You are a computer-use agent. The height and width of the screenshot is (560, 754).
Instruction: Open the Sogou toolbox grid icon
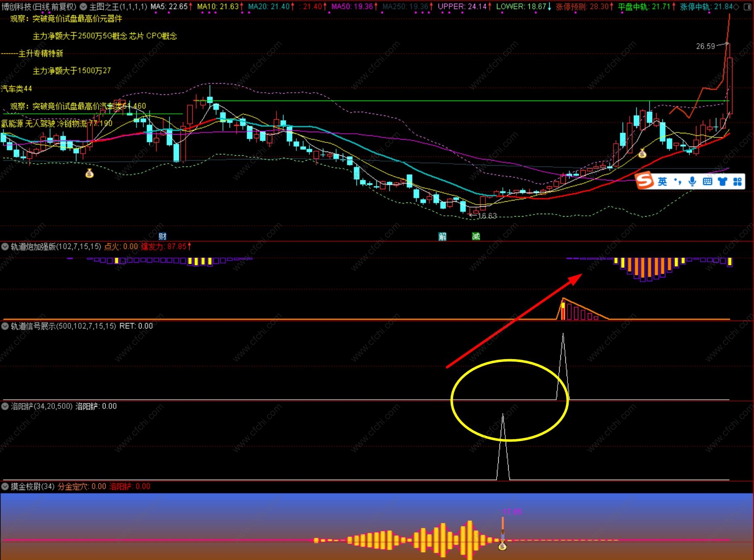(737, 181)
